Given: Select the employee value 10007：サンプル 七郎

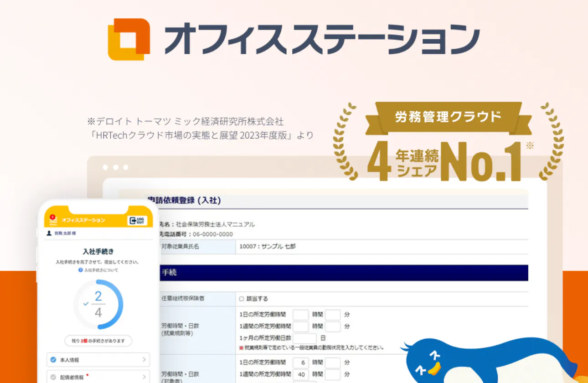Looking at the screenshot, I should [268, 247].
